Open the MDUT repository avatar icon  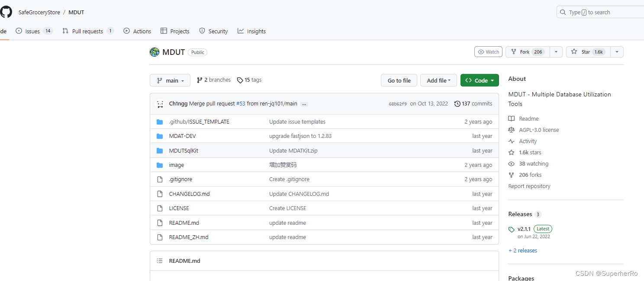click(x=155, y=52)
